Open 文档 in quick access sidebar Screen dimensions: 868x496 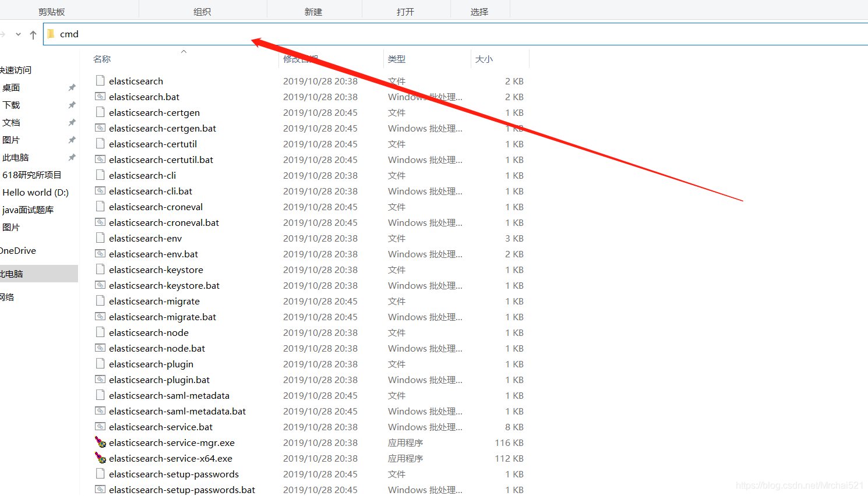pyautogui.click(x=11, y=122)
